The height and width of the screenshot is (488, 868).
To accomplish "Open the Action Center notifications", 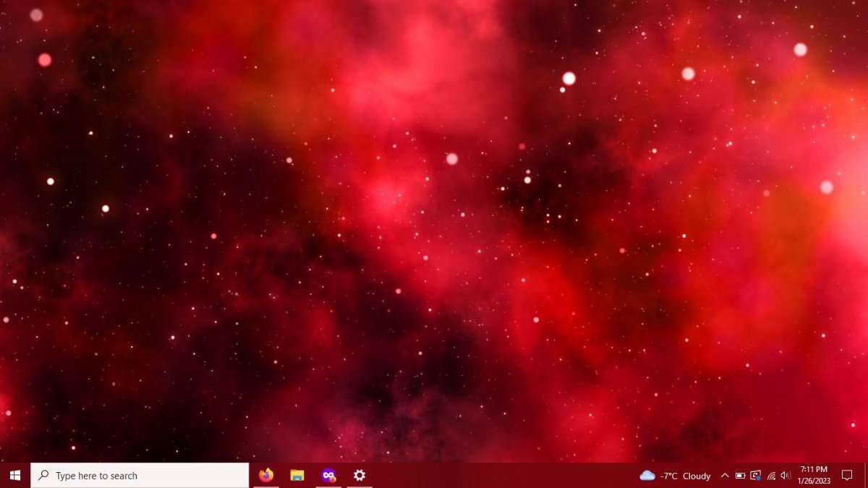I will click(x=847, y=476).
